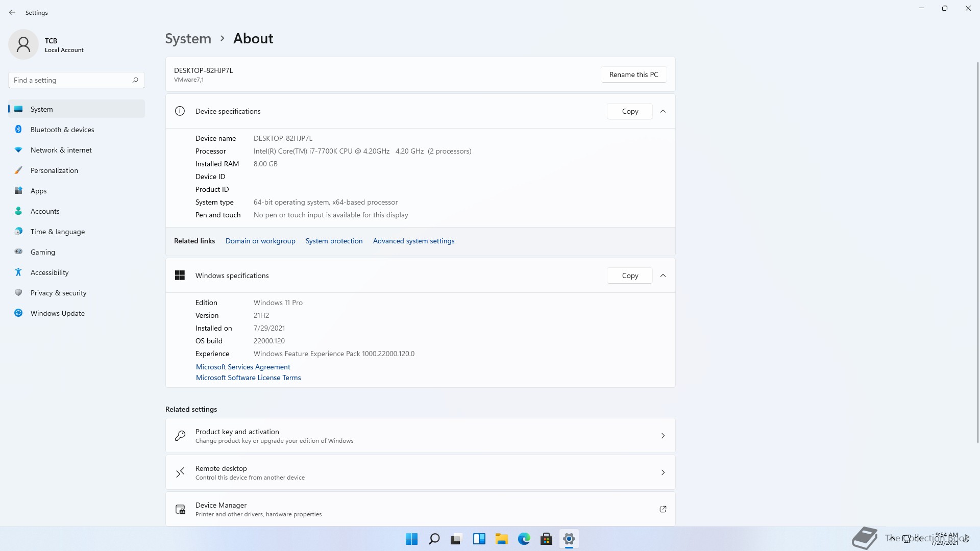Open Apps settings page
Screen dimensions: 980x551
(77, 191)
